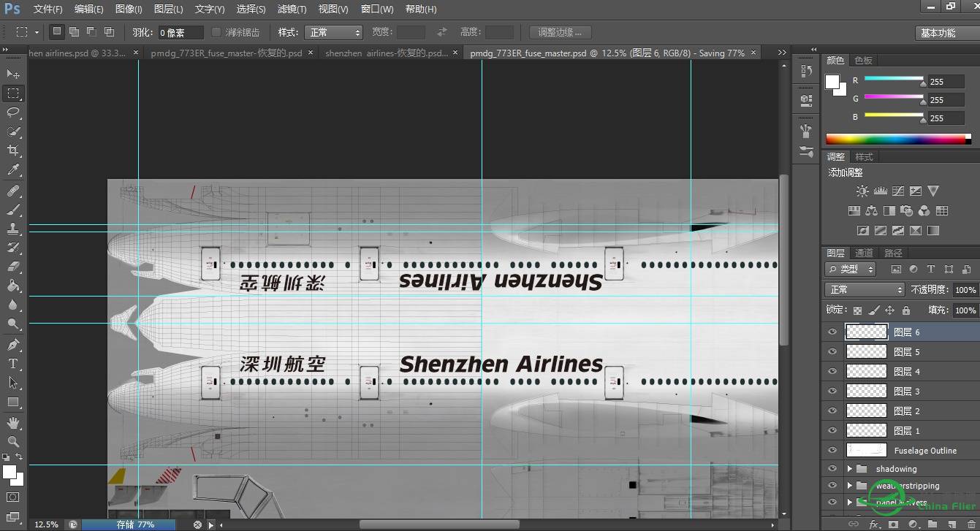
Task: Expand the panel & rivets group
Action: coord(849,503)
